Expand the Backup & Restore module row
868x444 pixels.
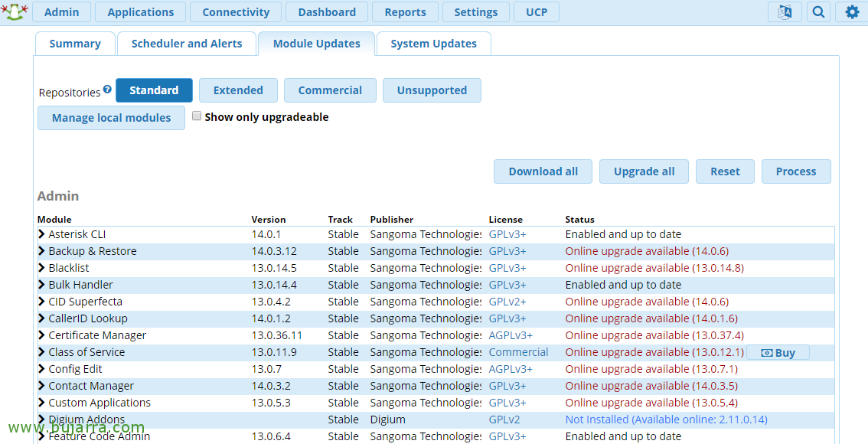[x=436, y=251]
